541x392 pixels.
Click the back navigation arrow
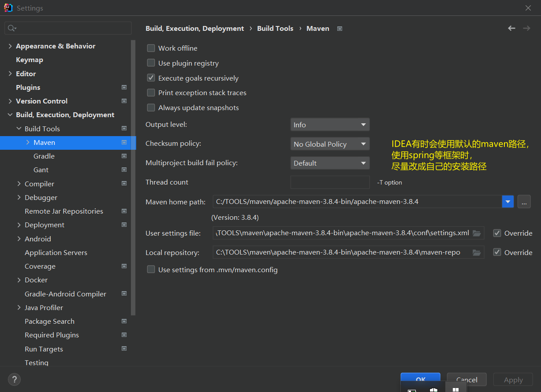(511, 28)
